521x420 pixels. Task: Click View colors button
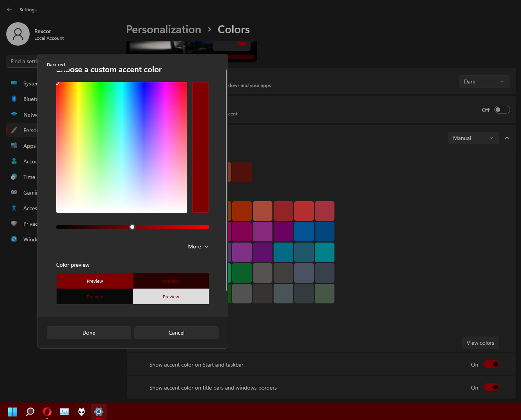480,343
